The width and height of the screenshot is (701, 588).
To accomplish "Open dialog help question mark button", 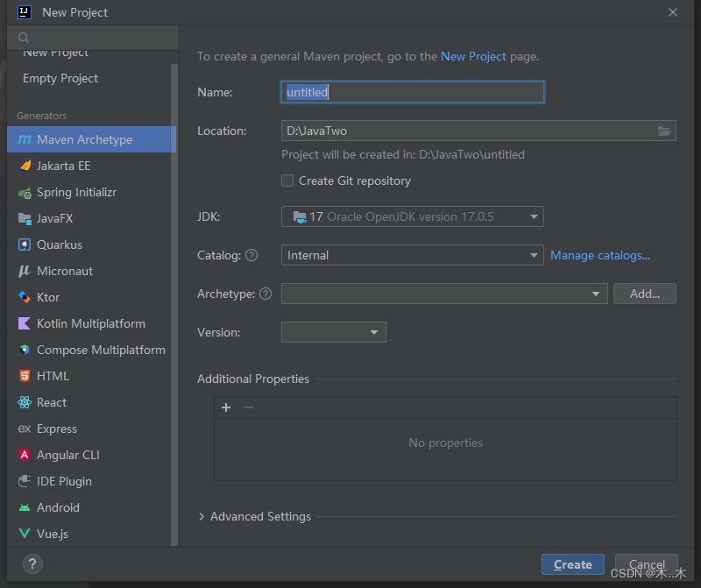I will (32, 564).
